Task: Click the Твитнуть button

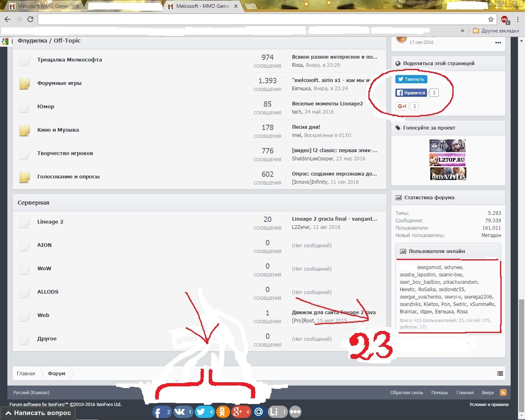Action: coord(411,79)
